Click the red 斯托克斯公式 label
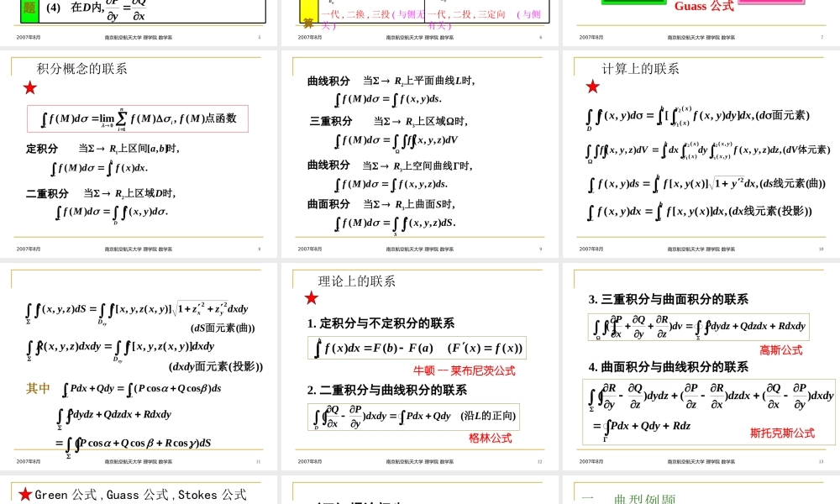This screenshot has height=504, width=840. [x=782, y=433]
